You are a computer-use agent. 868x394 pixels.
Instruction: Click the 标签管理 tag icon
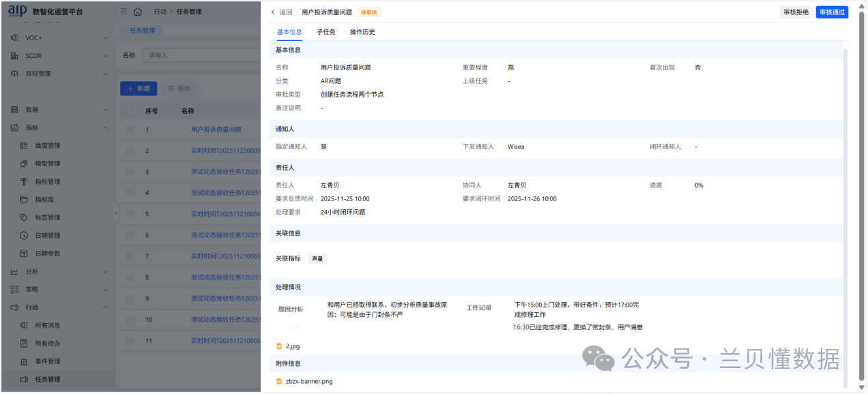pos(23,217)
